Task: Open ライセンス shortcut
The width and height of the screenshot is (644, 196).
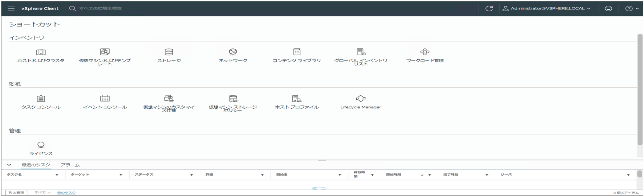Action: (41, 149)
